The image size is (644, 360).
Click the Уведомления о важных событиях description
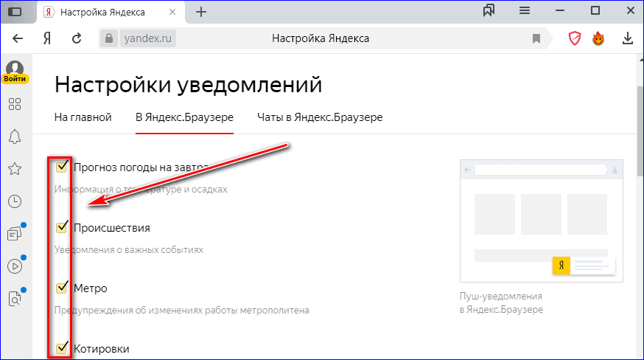point(129,250)
